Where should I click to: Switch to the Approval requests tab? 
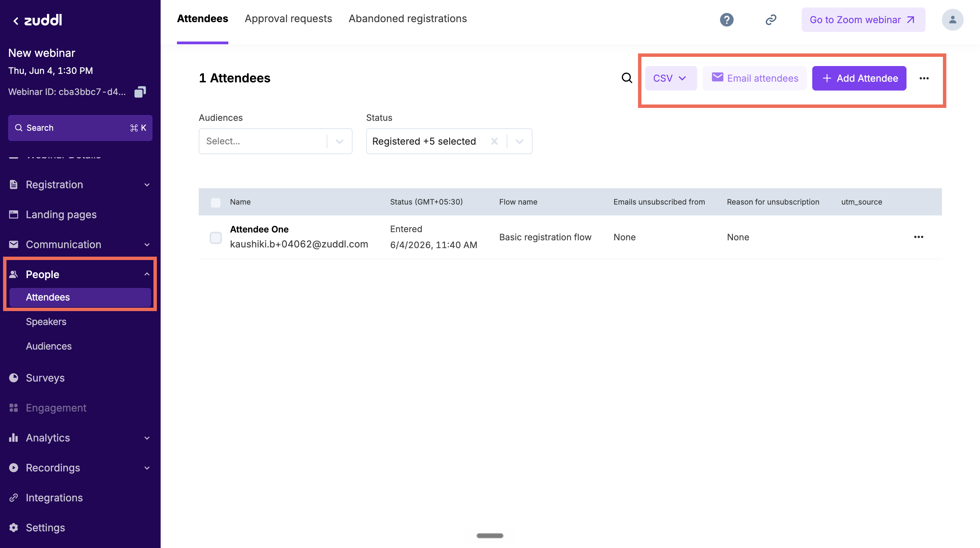[288, 19]
